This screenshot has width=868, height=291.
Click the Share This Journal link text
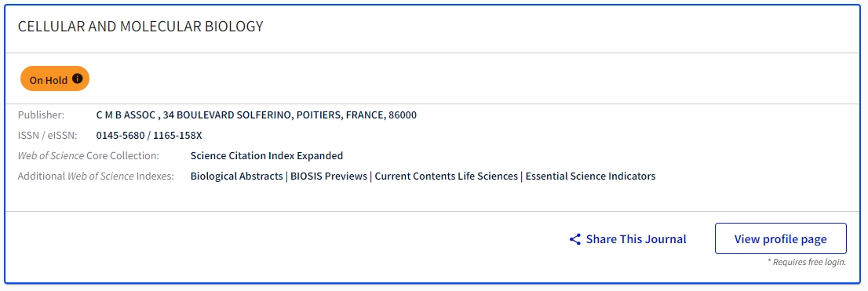pos(636,239)
